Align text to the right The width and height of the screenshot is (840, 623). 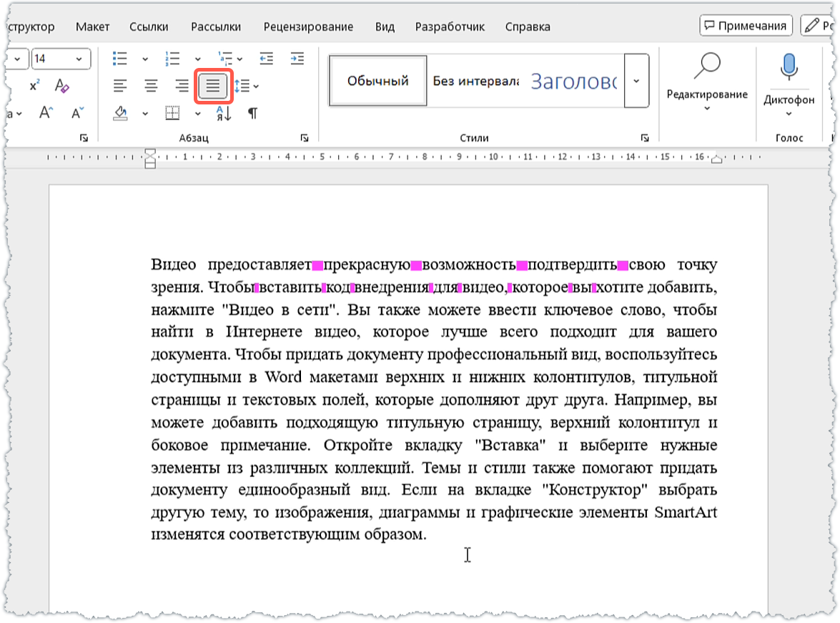coord(182,86)
